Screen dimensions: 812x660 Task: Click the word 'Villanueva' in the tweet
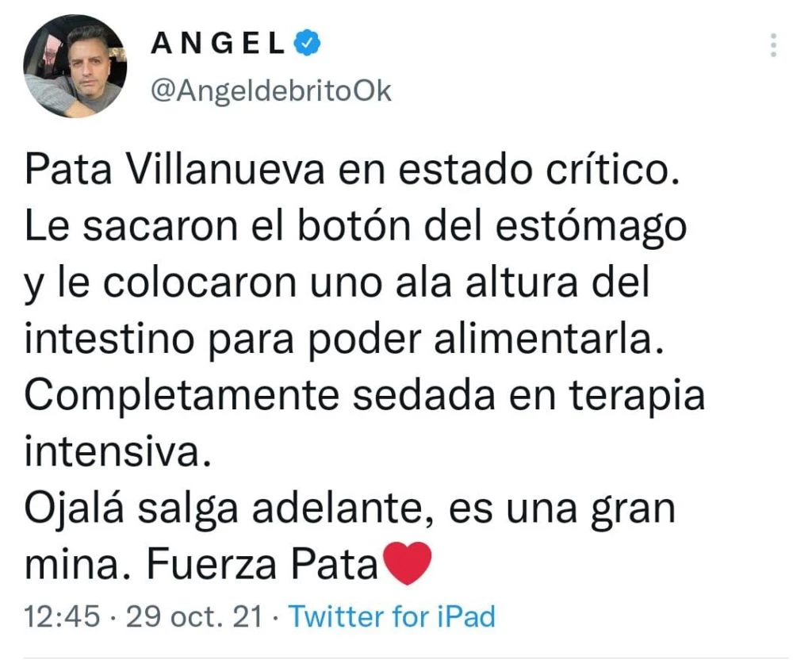[x=226, y=170]
